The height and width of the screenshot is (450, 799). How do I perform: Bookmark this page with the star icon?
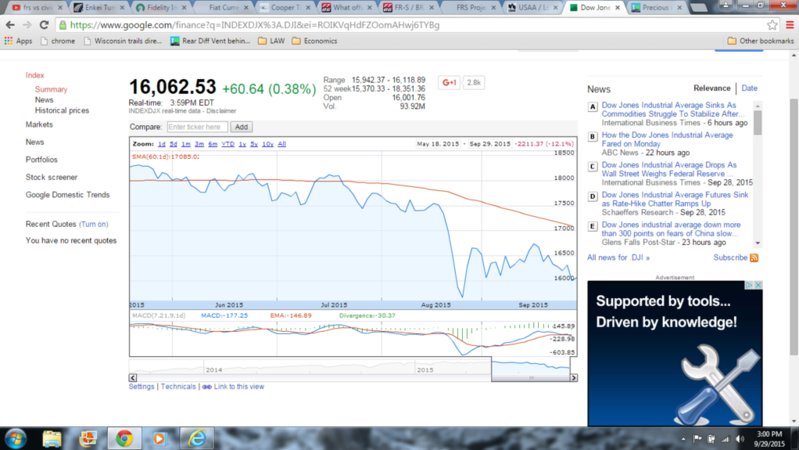coord(772,24)
